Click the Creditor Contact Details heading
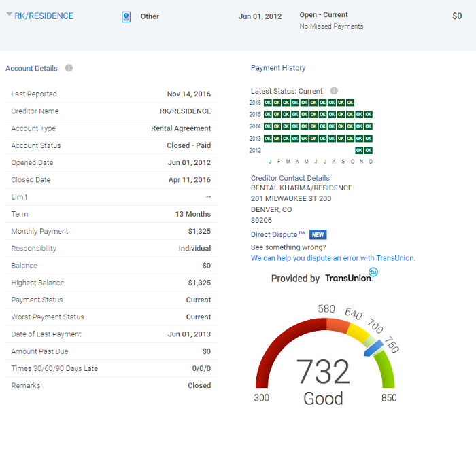This screenshot has width=476, height=464. point(290,178)
